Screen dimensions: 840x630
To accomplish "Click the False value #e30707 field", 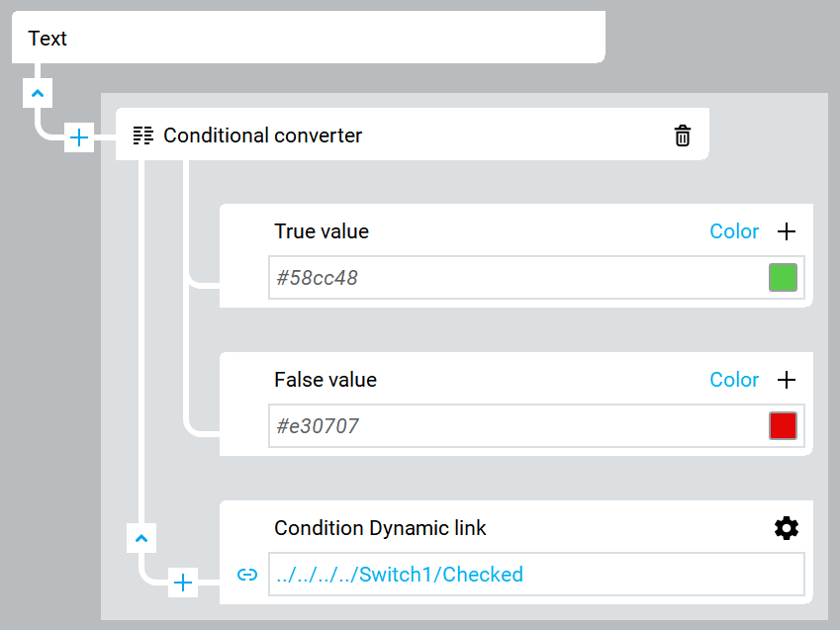I will coord(514,426).
